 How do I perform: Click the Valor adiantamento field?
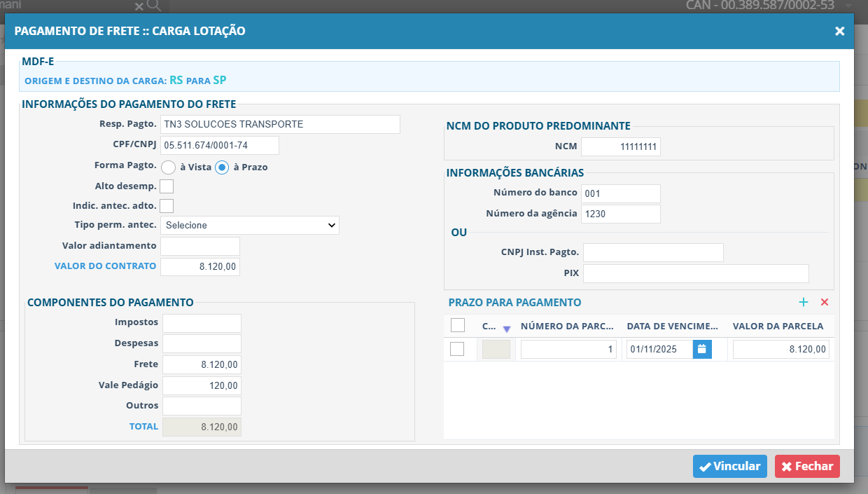tap(200, 246)
